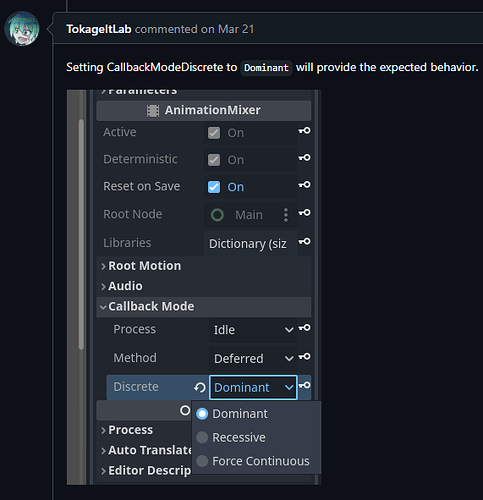Image resolution: width=483 pixels, height=500 pixels.
Task: Toggle the Reset on Save checkbox
Action: 214,187
